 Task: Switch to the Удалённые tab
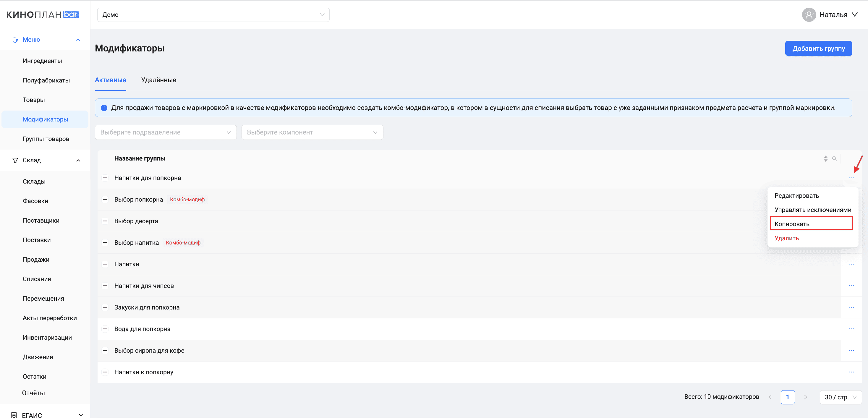pyautogui.click(x=158, y=80)
